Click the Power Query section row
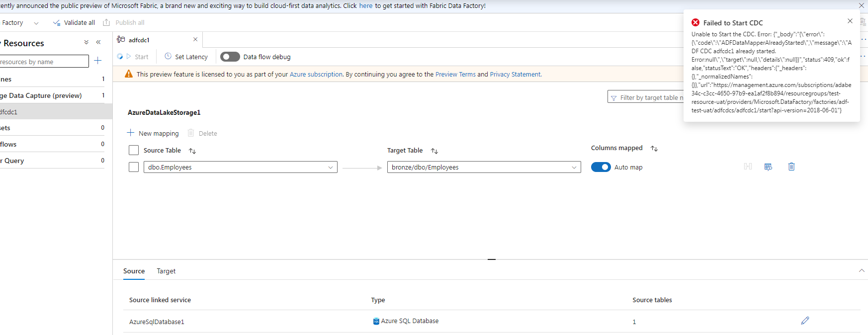The image size is (868, 335). coord(52,161)
